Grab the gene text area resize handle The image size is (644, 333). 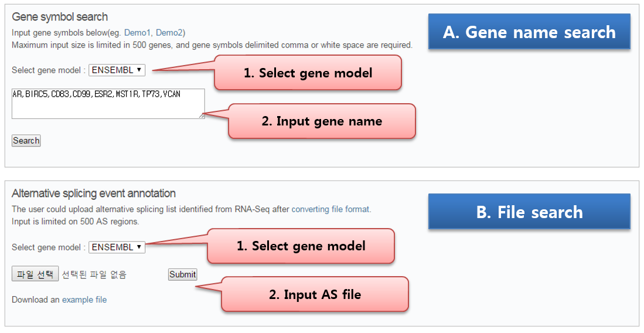point(202,116)
